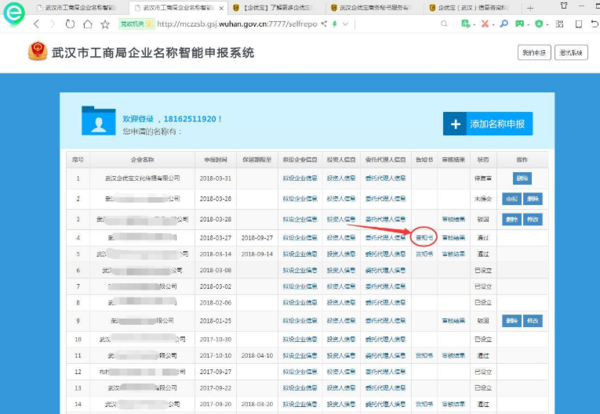The image size is (600, 414).
Task: Click company name 武汉企优宝文化传播有限公司
Action: 142,178
